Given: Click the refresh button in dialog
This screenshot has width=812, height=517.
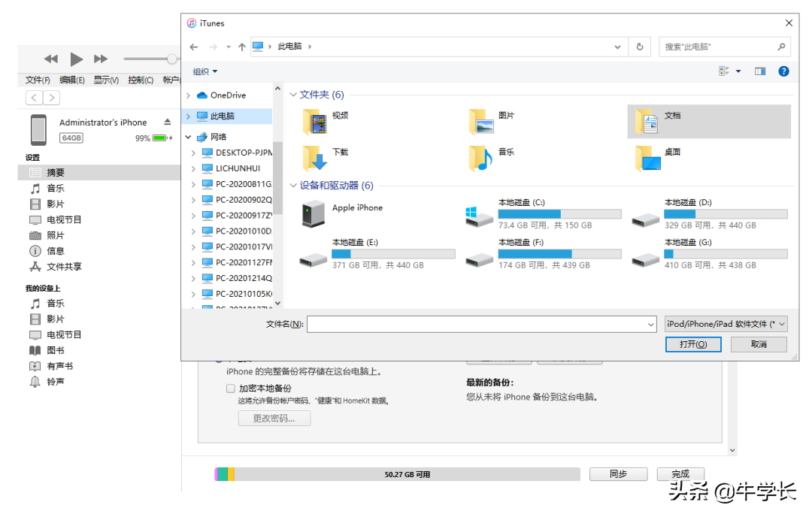Looking at the screenshot, I should pyautogui.click(x=640, y=47).
